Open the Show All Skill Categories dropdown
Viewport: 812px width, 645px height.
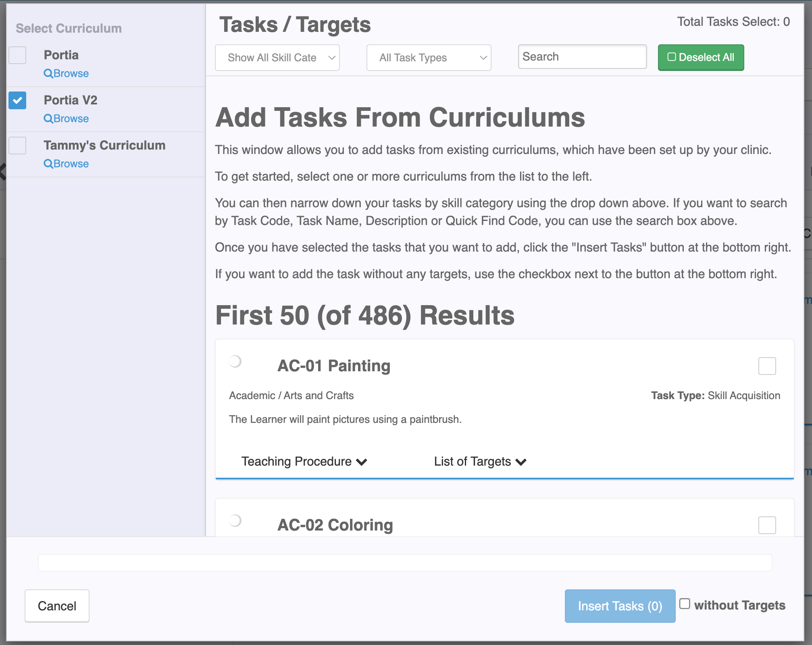[x=277, y=58]
